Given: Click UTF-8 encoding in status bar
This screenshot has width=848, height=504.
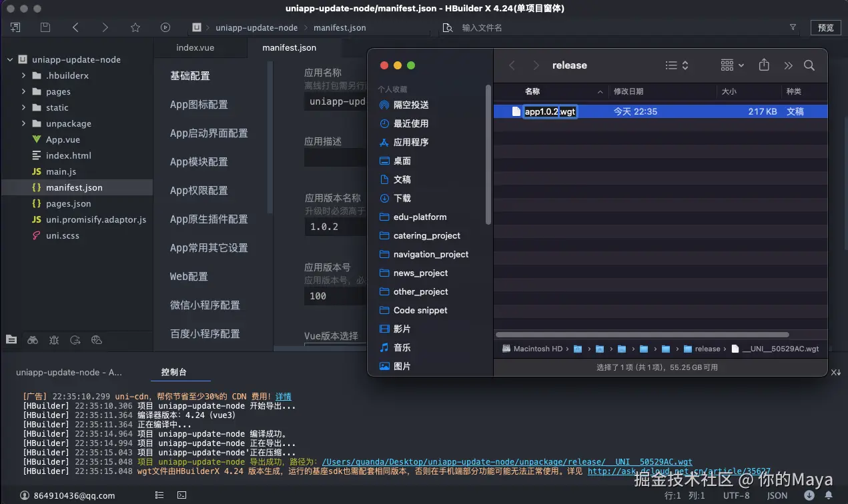Looking at the screenshot, I should tap(737, 495).
